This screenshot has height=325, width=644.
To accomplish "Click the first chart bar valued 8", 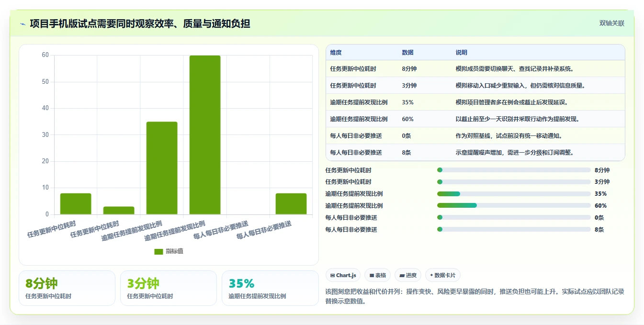I will pyautogui.click(x=76, y=204).
